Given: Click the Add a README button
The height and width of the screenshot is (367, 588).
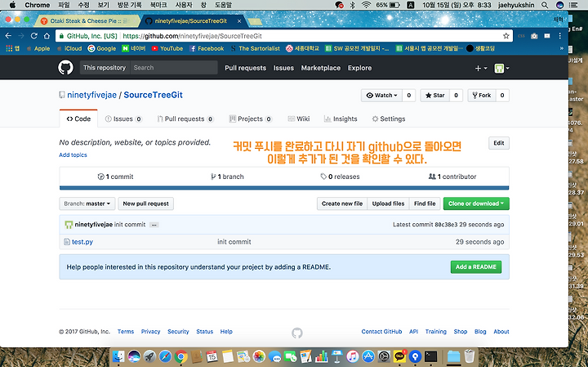Looking at the screenshot, I should coord(476,267).
